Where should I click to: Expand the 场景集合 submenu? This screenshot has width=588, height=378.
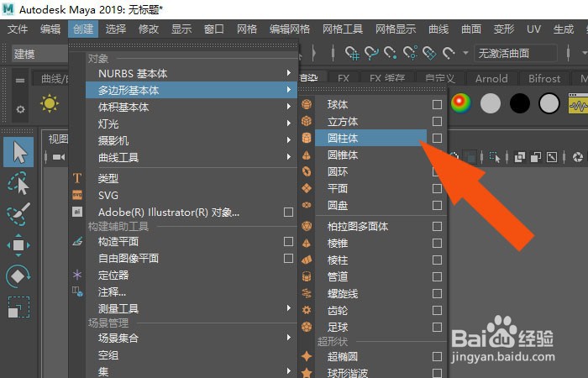tap(289, 338)
